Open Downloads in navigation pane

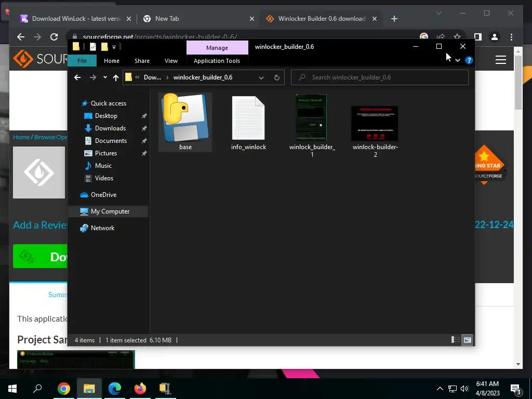[110, 128]
